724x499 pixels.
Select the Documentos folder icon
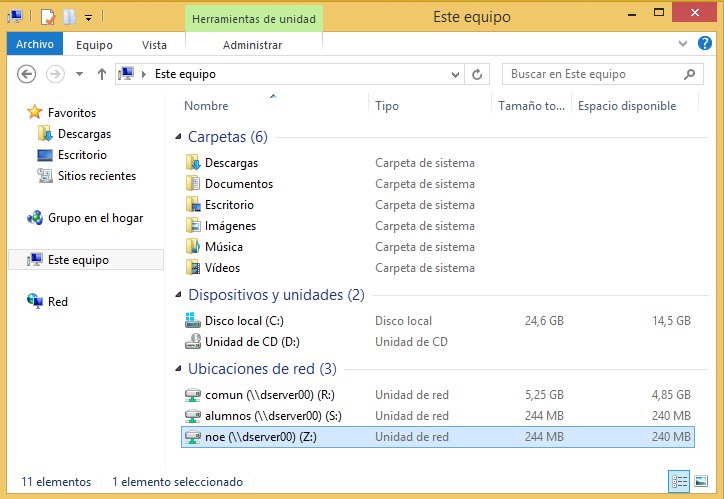tap(193, 184)
